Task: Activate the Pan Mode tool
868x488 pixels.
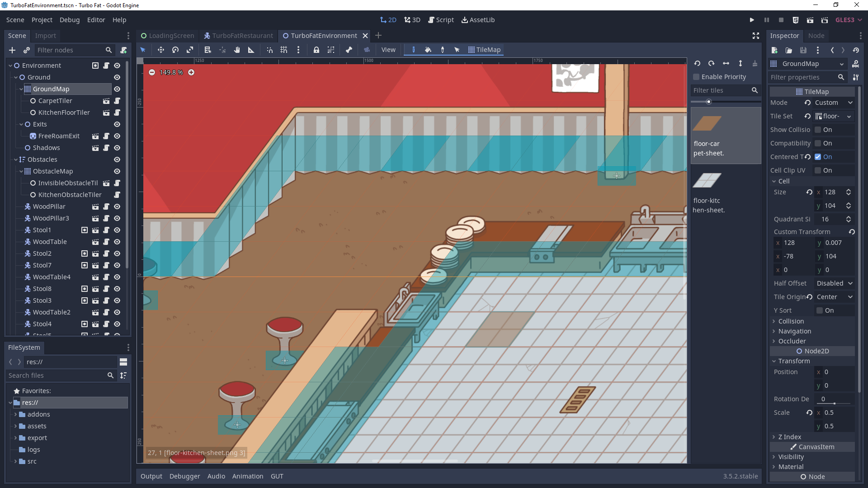Action: [238, 50]
